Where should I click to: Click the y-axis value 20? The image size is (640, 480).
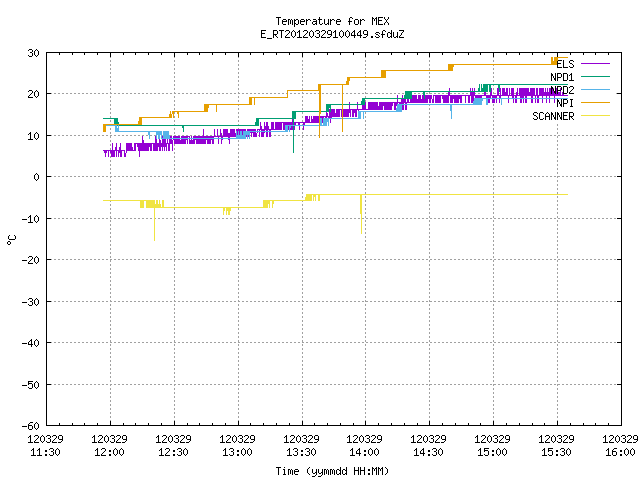click(33, 94)
